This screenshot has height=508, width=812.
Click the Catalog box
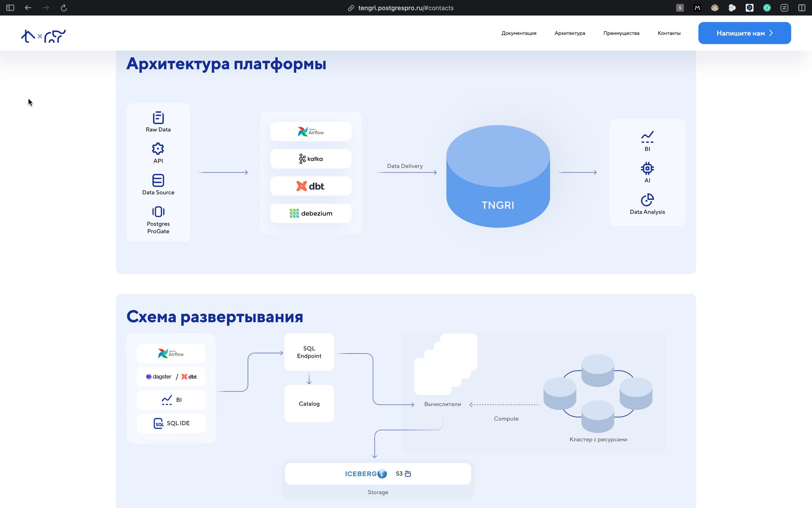click(x=309, y=404)
